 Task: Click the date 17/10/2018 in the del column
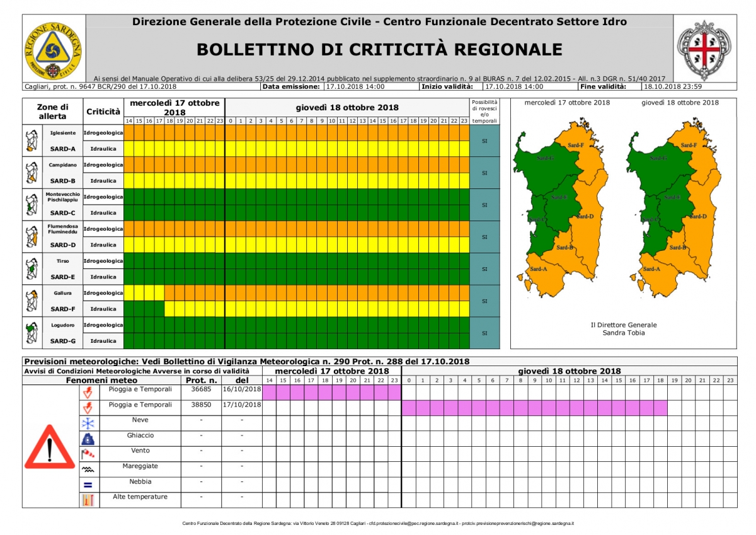[242, 405]
